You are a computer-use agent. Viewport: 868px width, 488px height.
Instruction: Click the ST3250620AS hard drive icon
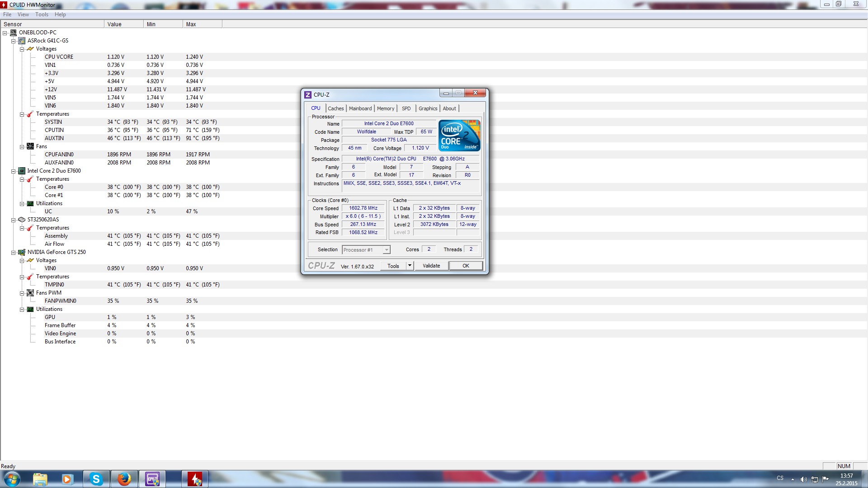pyautogui.click(x=22, y=220)
